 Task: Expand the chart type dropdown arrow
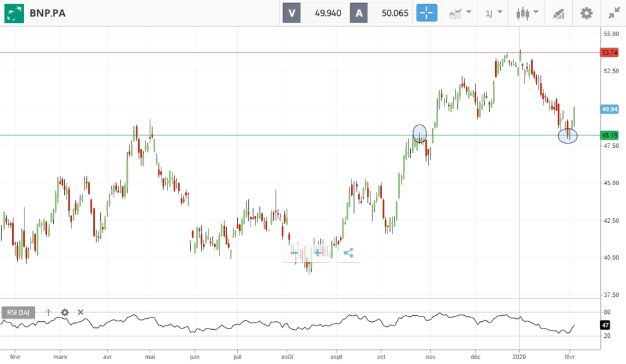click(x=536, y=12)
